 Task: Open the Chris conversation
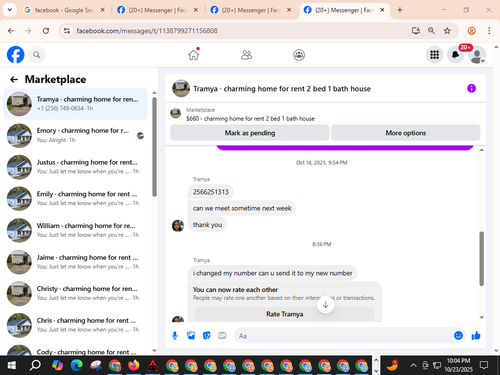pyautogui.click(x=75, y=325)
